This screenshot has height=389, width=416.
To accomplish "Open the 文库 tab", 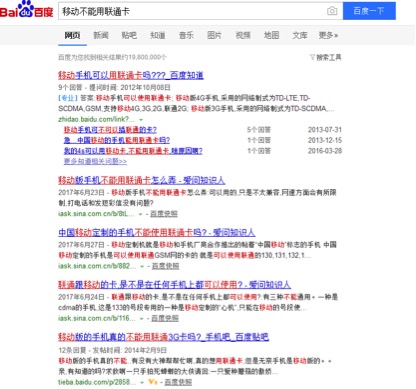I will (300, 35).
